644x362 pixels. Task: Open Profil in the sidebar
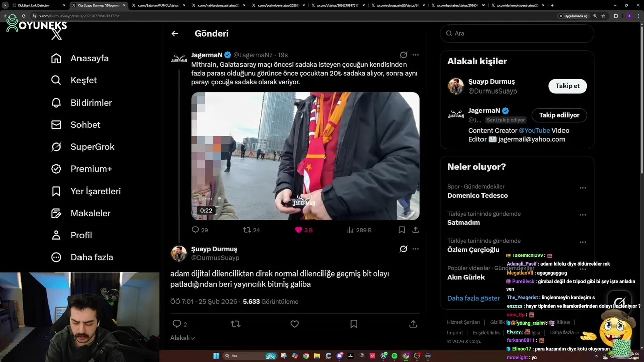tap(71, 235)
